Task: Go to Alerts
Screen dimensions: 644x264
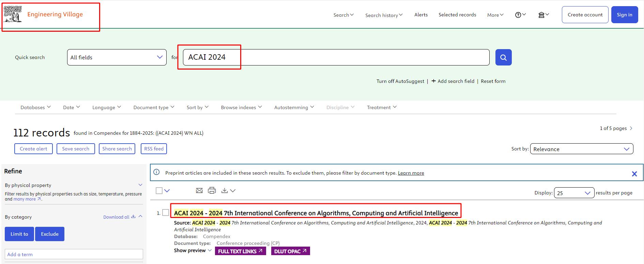Action: tap(421, 15)
